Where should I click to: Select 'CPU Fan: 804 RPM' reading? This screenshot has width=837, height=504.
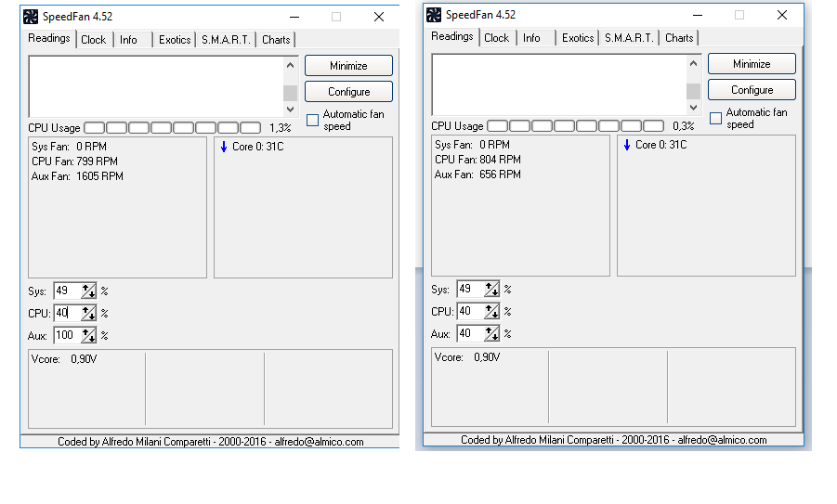(477, 160)
